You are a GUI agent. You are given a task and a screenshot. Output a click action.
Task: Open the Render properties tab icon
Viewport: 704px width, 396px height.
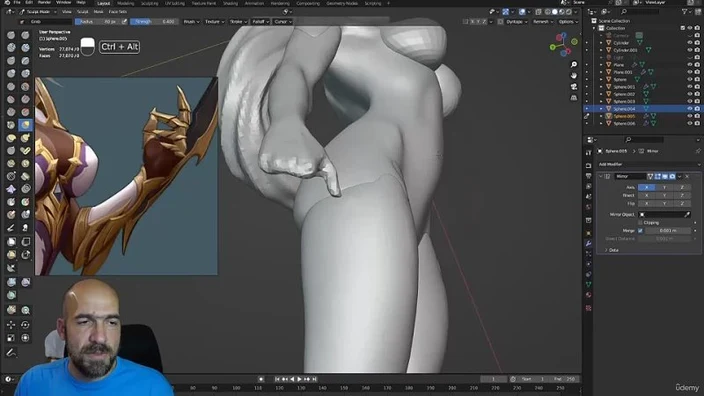(588, 166)
